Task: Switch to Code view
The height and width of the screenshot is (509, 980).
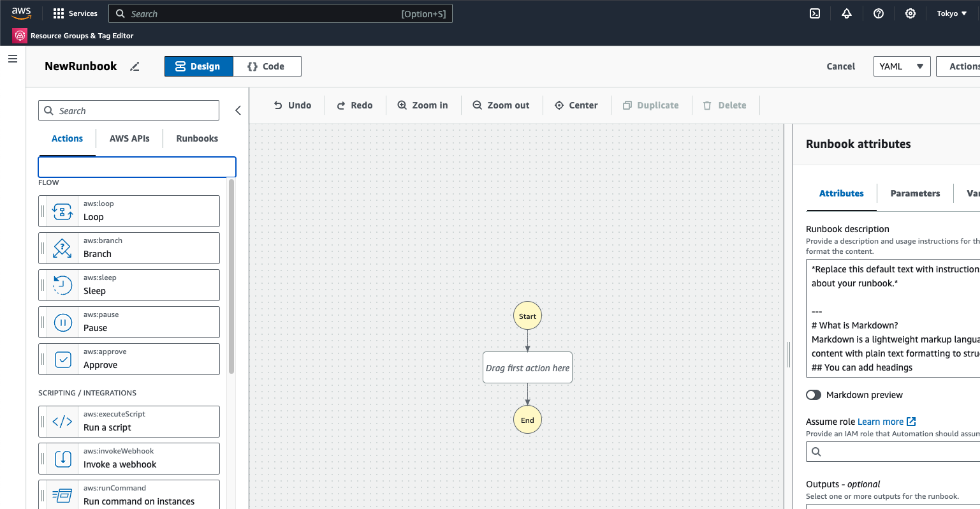Action: (x=267, y=66)
